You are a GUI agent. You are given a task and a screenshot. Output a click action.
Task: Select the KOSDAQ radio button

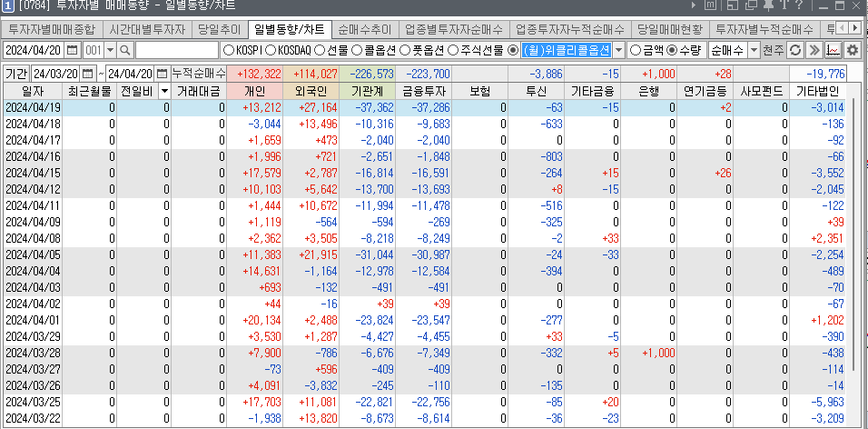271,49
